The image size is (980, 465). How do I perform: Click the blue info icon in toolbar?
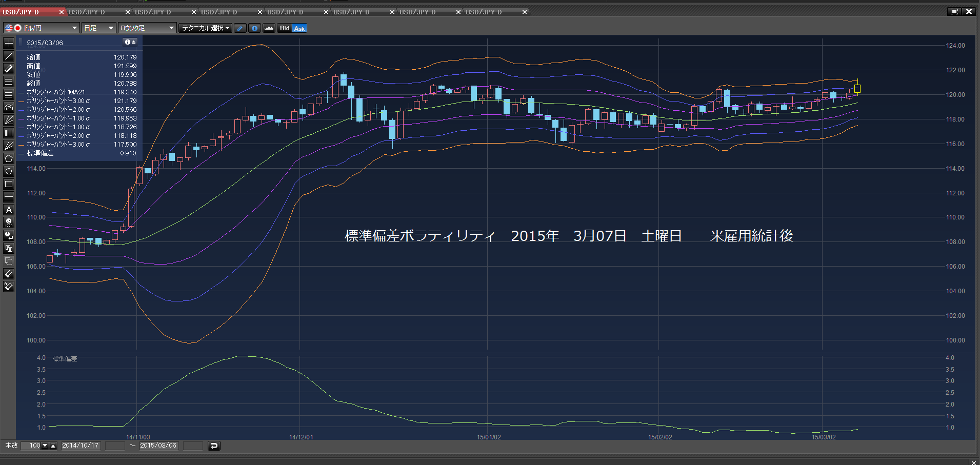pyautogui.click(x=254, y=28)
